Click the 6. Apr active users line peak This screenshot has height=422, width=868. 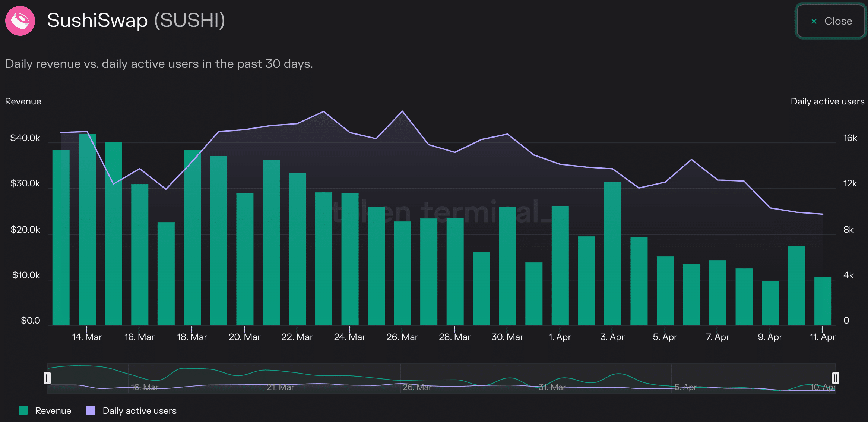coord(691,160)
